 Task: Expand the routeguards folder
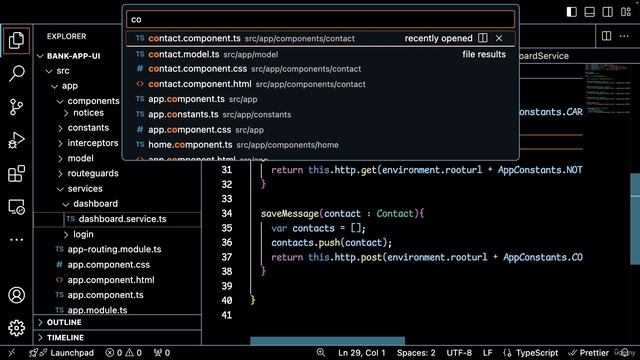point(60,173)
